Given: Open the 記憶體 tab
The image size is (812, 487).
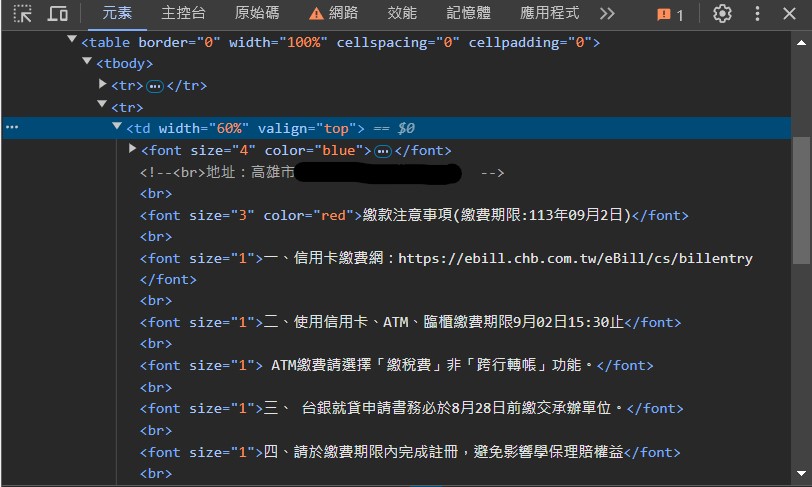Looking at the screenshot, I should 469,13.
